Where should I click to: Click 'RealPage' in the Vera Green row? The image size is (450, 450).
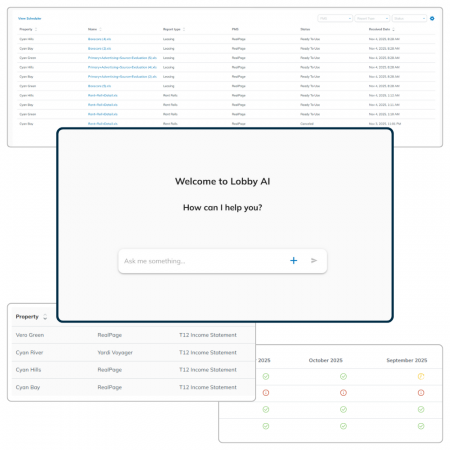tap(110, 335)
